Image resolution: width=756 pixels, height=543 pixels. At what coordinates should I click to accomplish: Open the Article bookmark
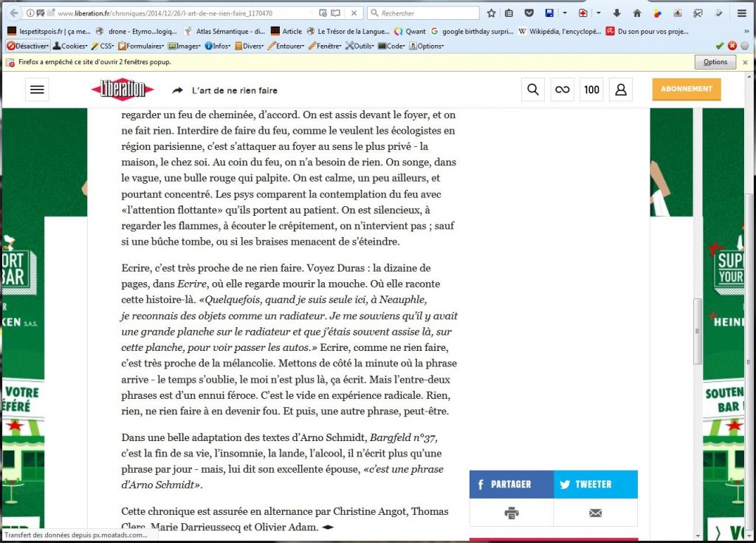pyautogui.click(x=286, y=31)
